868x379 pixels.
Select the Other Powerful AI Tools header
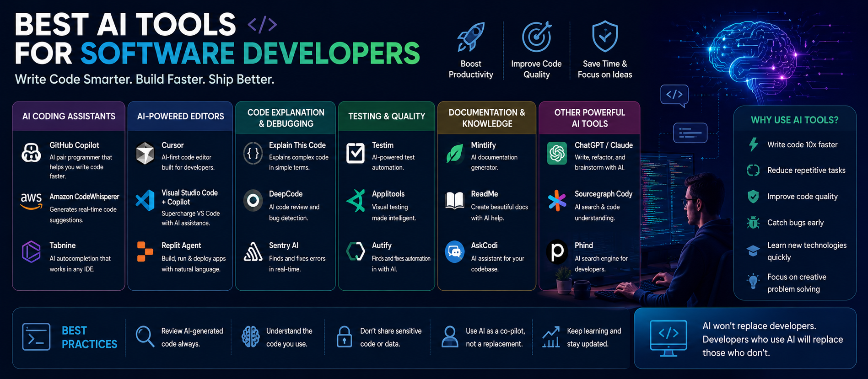pos(589,118)
